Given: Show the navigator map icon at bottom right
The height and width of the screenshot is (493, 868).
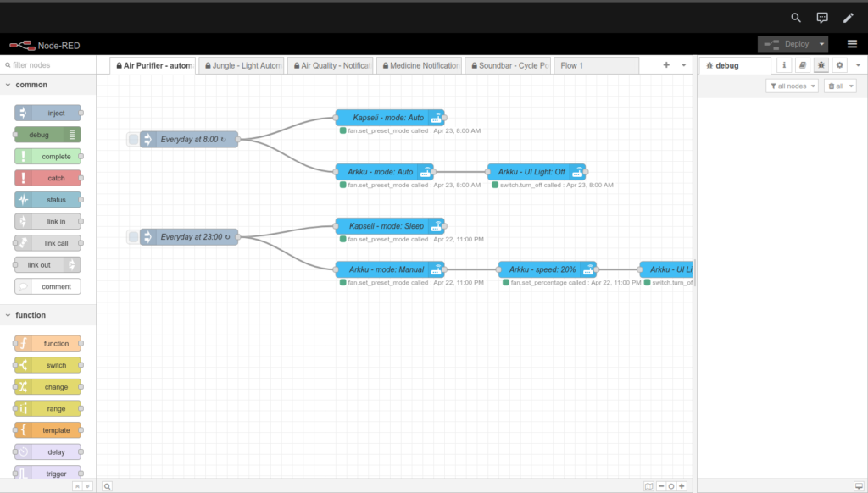Looking at the screenshot, I should tap(647, 486).
